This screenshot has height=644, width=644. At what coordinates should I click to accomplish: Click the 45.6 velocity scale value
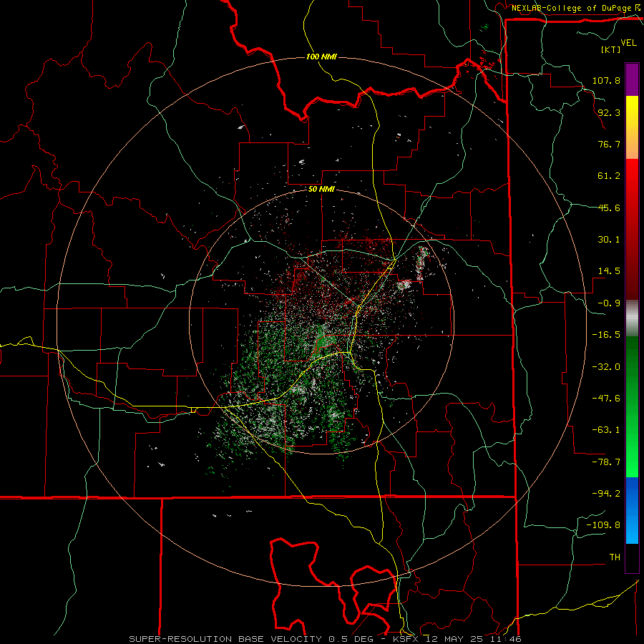(609, 208)
